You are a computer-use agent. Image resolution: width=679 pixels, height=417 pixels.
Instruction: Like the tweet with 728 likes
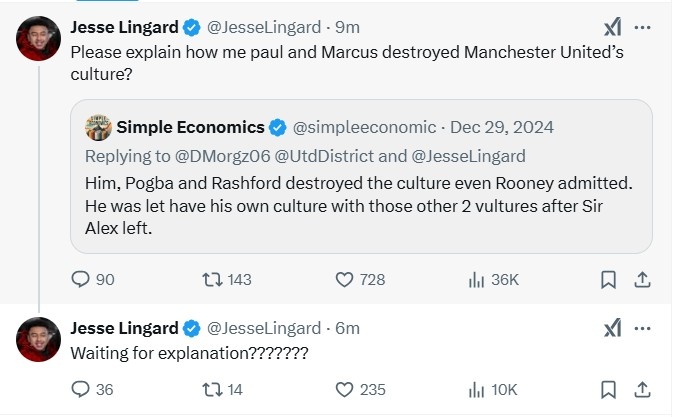click(x=344, y=280)
